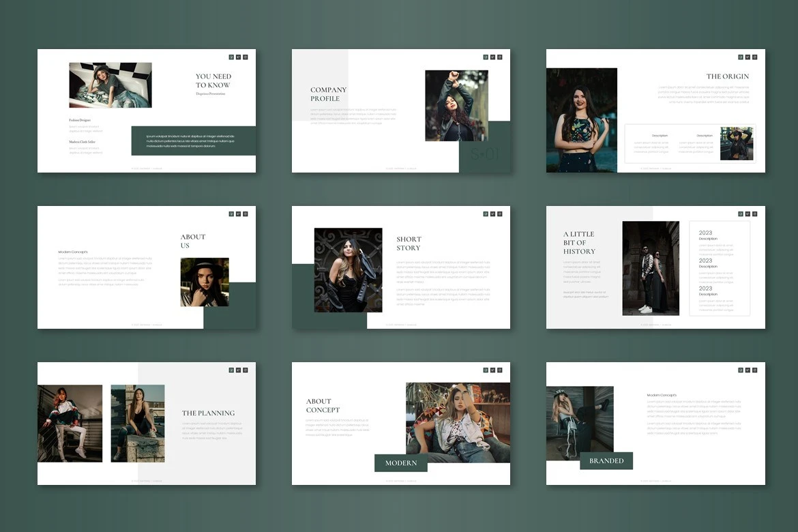Click the Twitter icon on The Origin slide

click(x=748, y=57)
